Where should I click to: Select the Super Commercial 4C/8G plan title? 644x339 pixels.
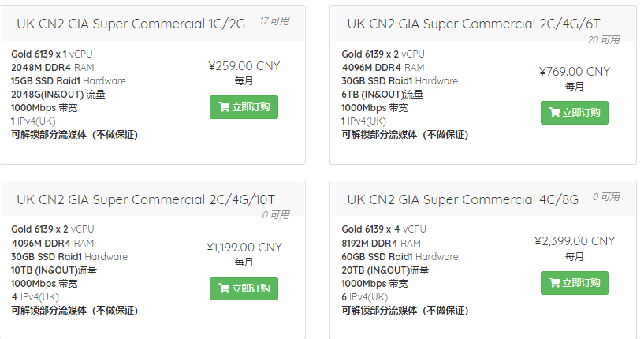coord(463,199)
